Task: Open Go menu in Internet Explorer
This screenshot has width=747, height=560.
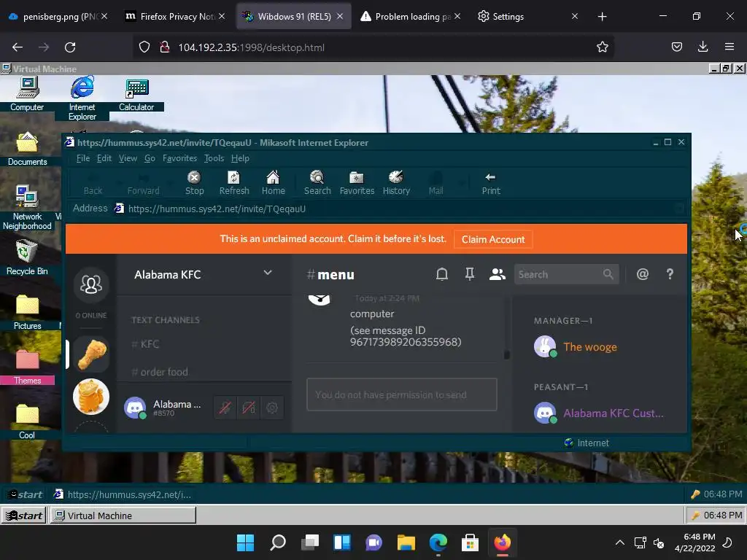Action: click(x=150, y=158)
